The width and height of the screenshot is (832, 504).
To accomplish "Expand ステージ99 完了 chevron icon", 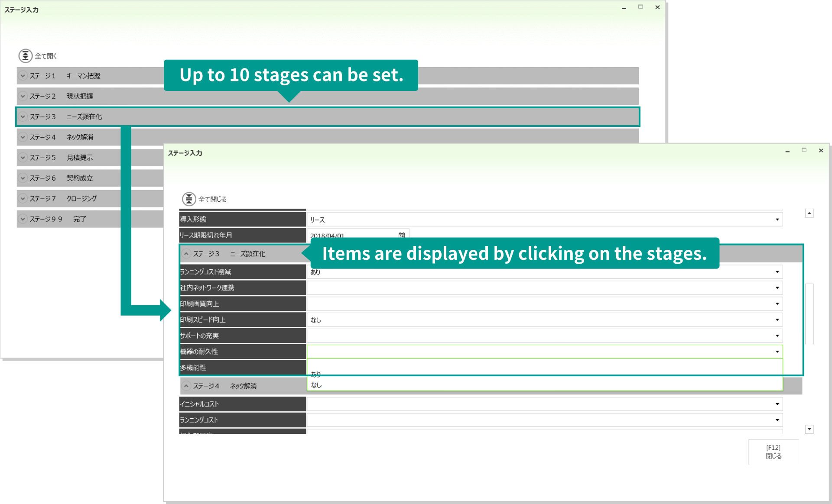I will (23, 219).
